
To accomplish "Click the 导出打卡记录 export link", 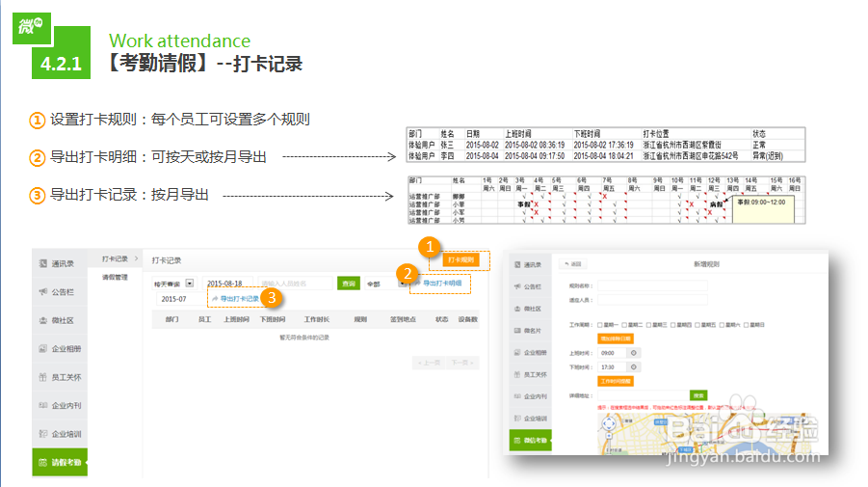I will [x=239, y=299].
